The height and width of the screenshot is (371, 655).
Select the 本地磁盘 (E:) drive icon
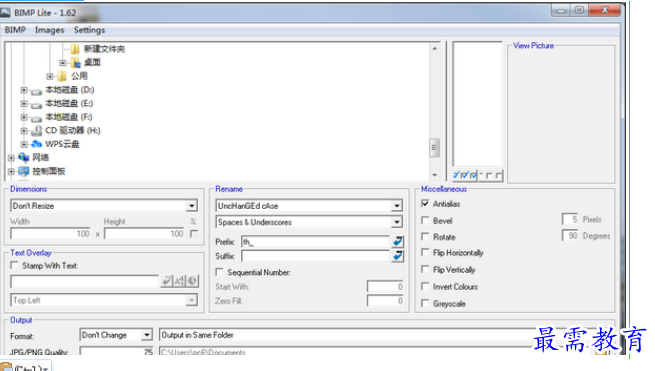point(36,104)
